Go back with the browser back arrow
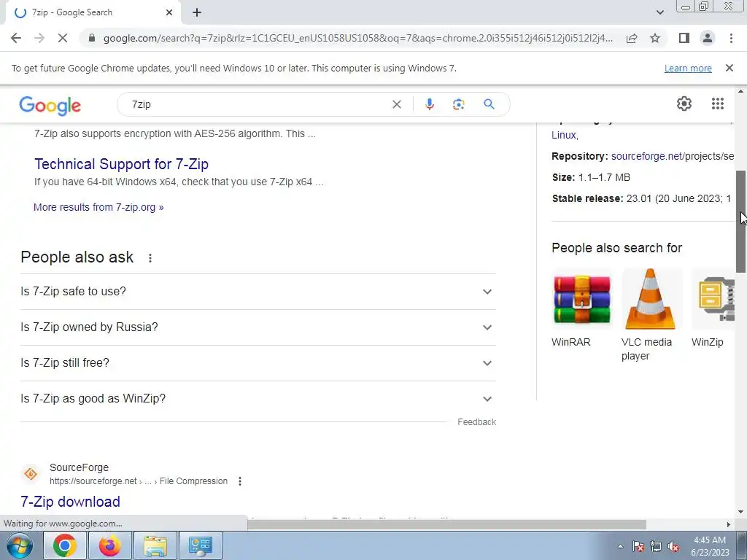Viewport: 747px width, 560px height. tap(16, 38)
